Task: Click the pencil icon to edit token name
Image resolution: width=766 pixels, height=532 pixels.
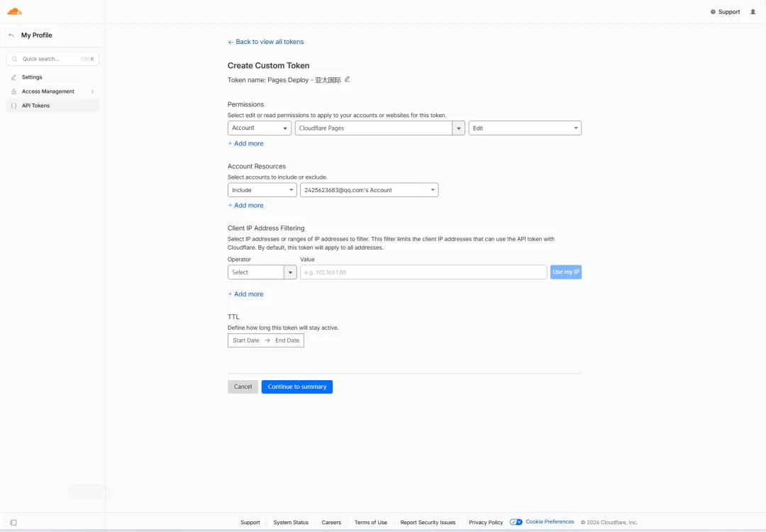Action: pos(348,79)
